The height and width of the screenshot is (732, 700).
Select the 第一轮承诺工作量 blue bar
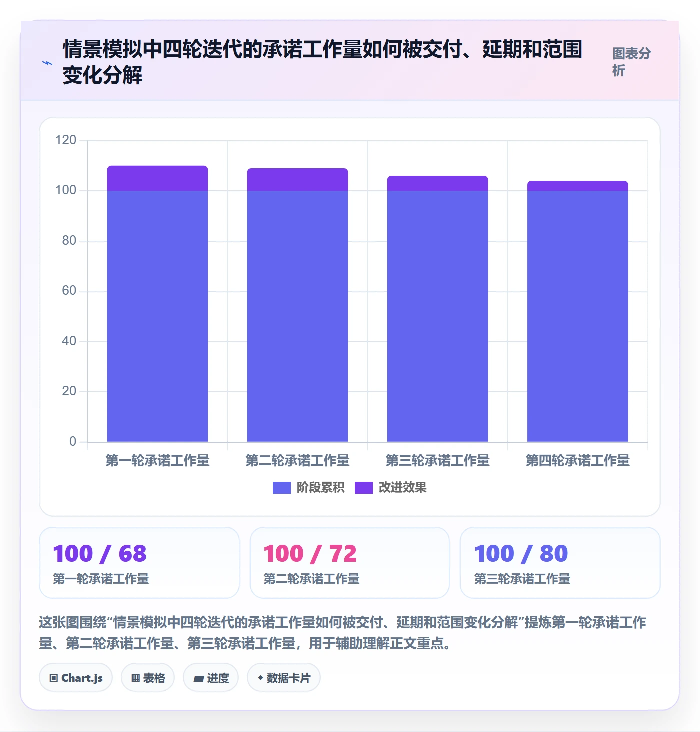click(157, 316)
